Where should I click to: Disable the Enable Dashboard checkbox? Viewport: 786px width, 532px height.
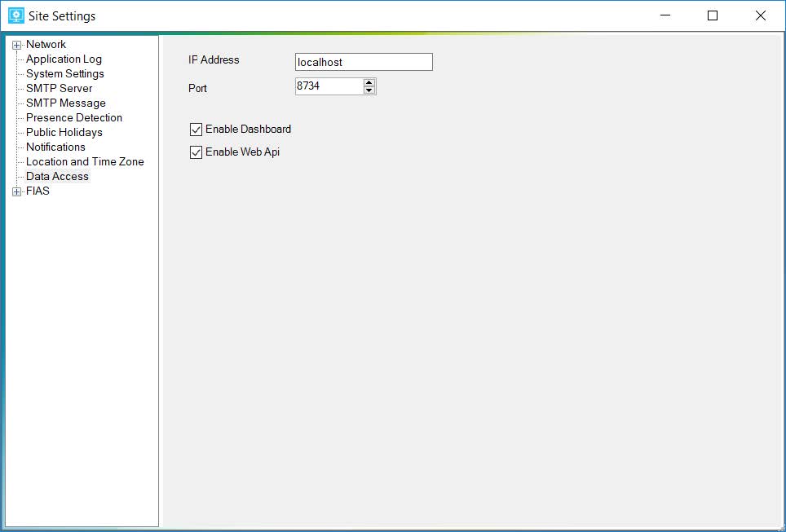click(x=196, y=129)
